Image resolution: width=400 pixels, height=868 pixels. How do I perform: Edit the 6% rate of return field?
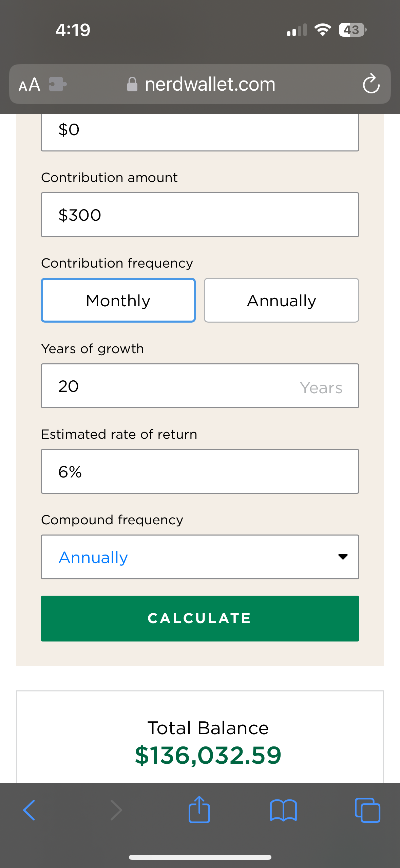click(x=199, y=471)
